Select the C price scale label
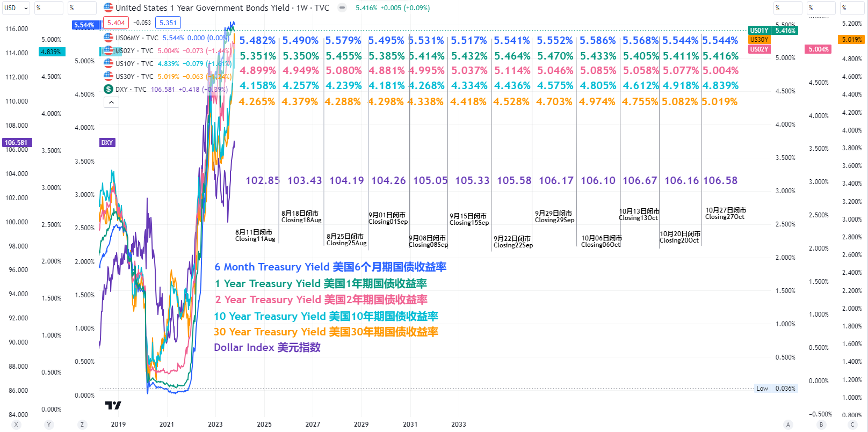 coord(852,424)
